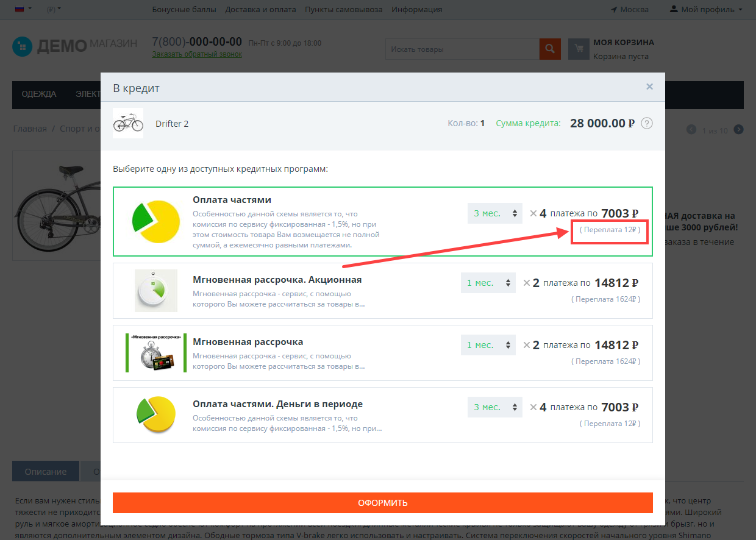Screen dimensions: 756x540
Task: Click the Drifter 2 bicycle thumbnail
Action: 128,123
